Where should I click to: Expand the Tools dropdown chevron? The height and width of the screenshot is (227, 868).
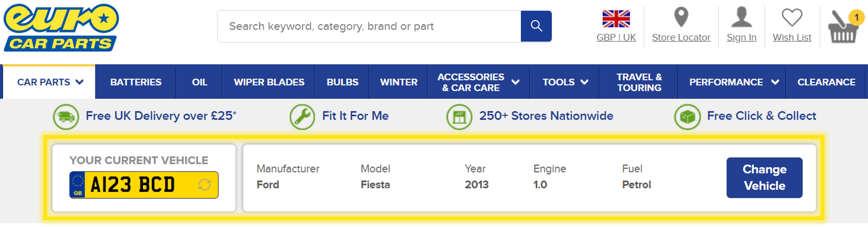point(584,82)
